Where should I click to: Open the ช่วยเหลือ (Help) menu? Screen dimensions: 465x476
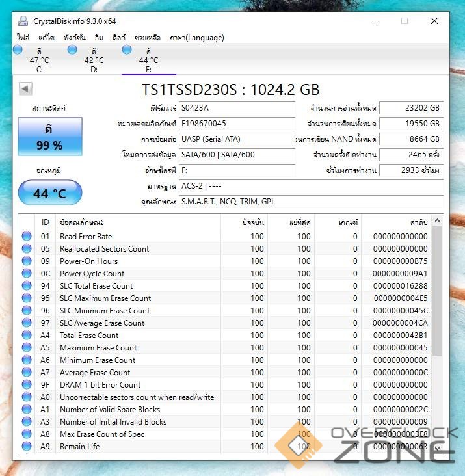148,38
